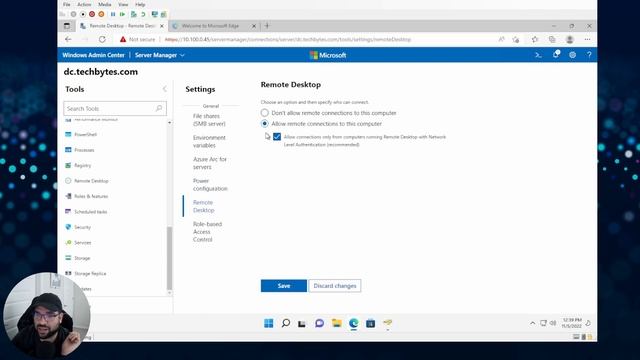Click the browser address bar URL
This screenshot has height=360, width=640.
(x=288, y=40)
